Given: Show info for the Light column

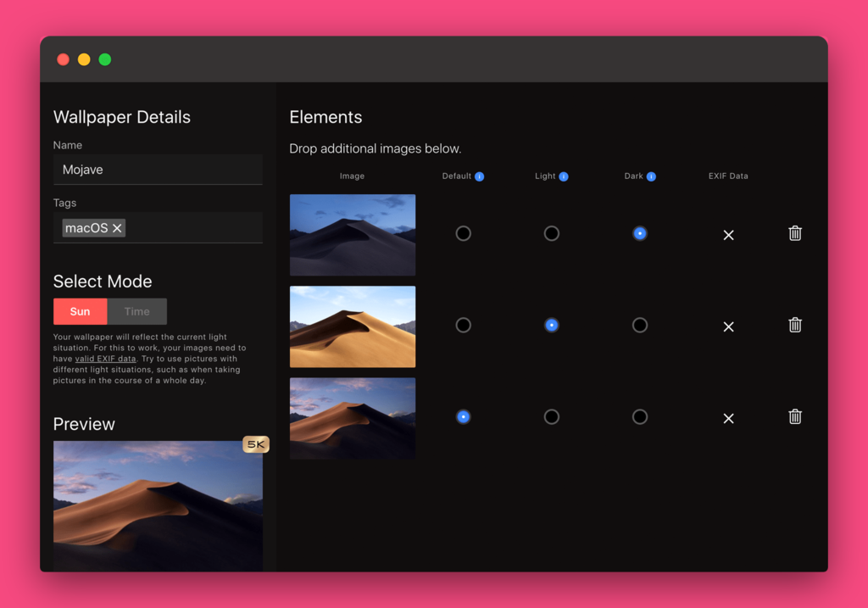Looking at the screenshot, I should pyautogui.click(x=564, y=176).
